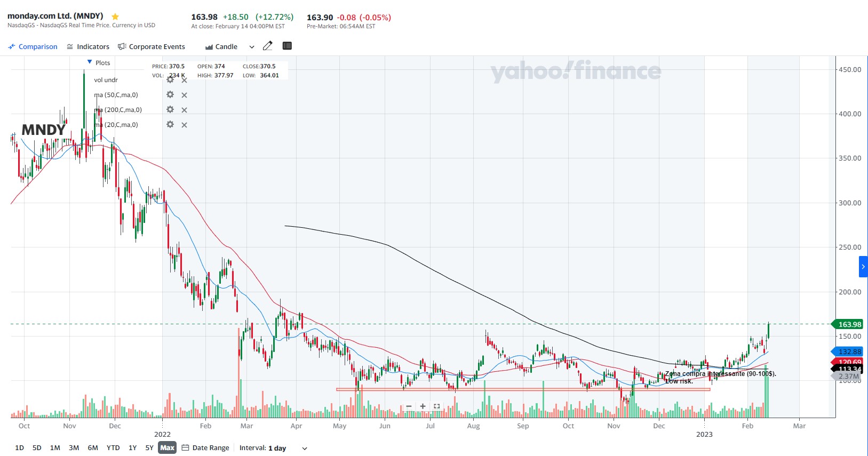This screenshot has height=456, width=868.
Task: Open the Date Range picker
Action: click(205, 448)
